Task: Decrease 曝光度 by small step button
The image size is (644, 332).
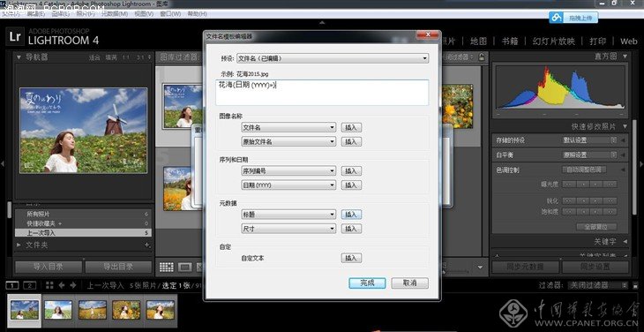Action: tap(583, 184)
